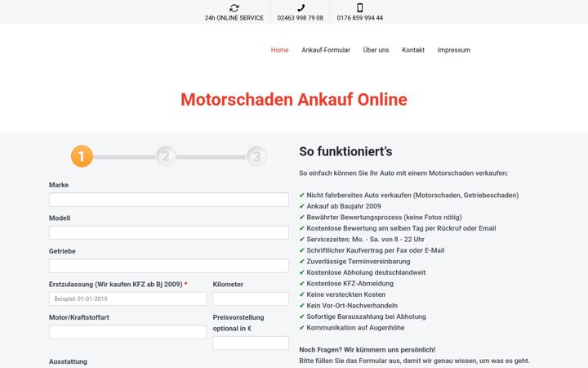
Task: Click the "So funktioniert's" heading
Action: pos(345,151)
